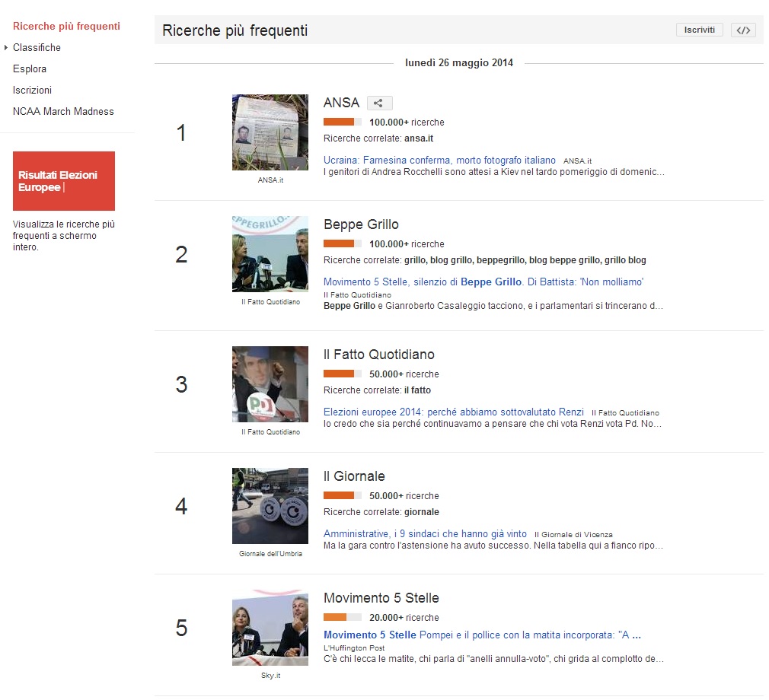The width and height of the screenshot is (769, 700).
Task: Open Amministrative 9 sindaci article link
Action: pos(425,534)
